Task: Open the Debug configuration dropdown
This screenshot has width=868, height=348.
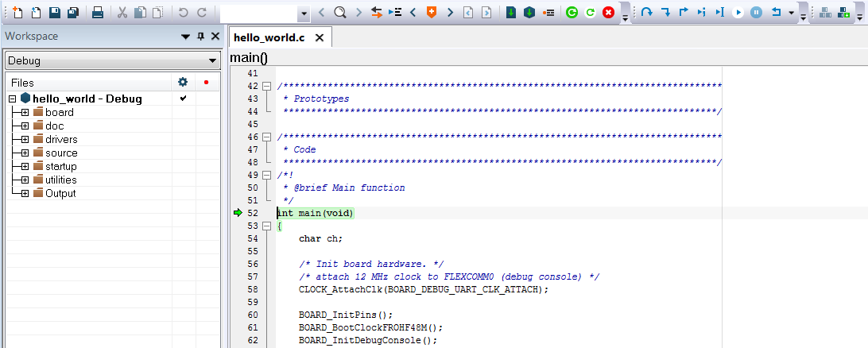Action: tap(212, 61)
